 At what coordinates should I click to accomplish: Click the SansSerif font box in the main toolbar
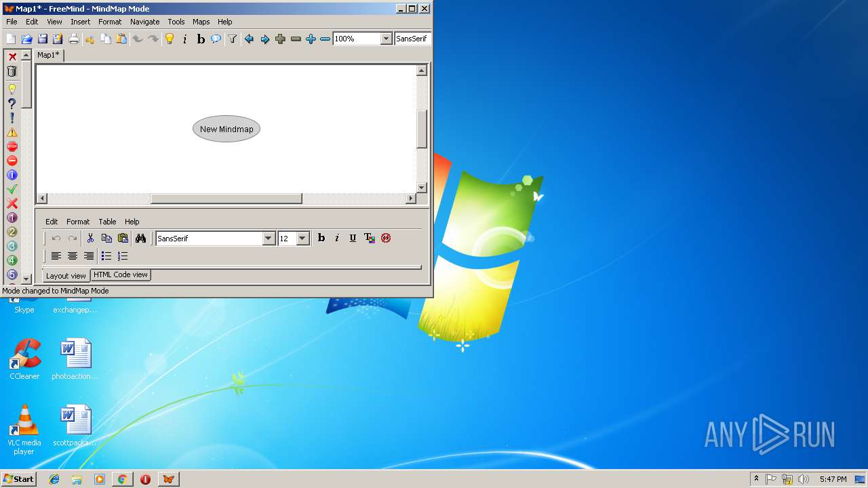point(413,39)
